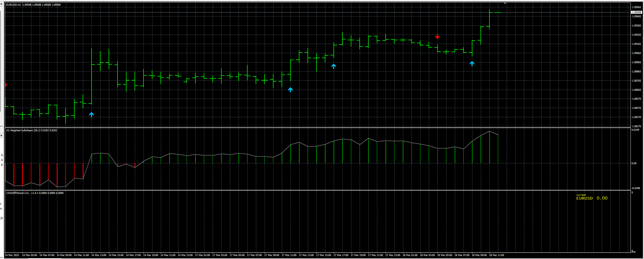Click the 14 Mar 05:00 time label
Image resolution: width=644 pixels, height=259 pixels.
29,255
